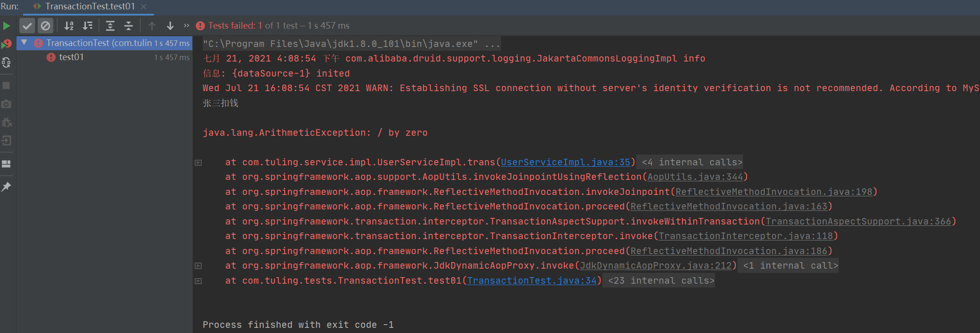Image resolution: width=980 pixels, height=333 pixels.
Task: Click the green Run test button
Action: [7, 26]
